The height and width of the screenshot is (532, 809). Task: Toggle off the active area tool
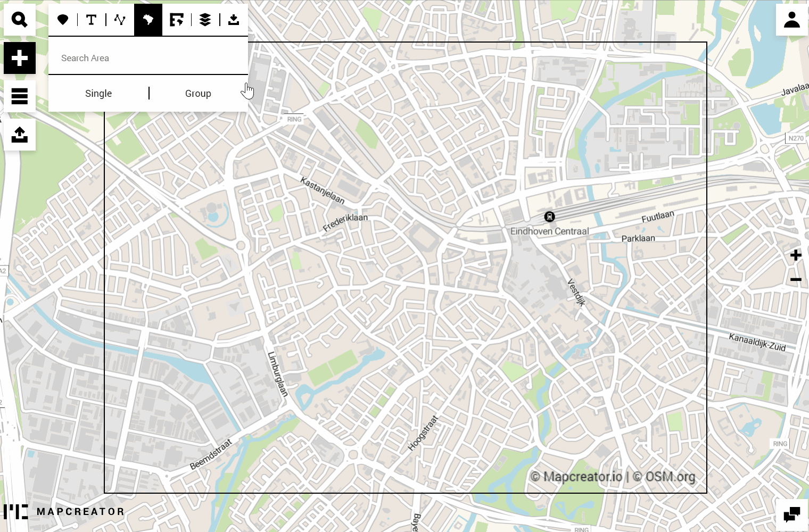click(148, 20)
